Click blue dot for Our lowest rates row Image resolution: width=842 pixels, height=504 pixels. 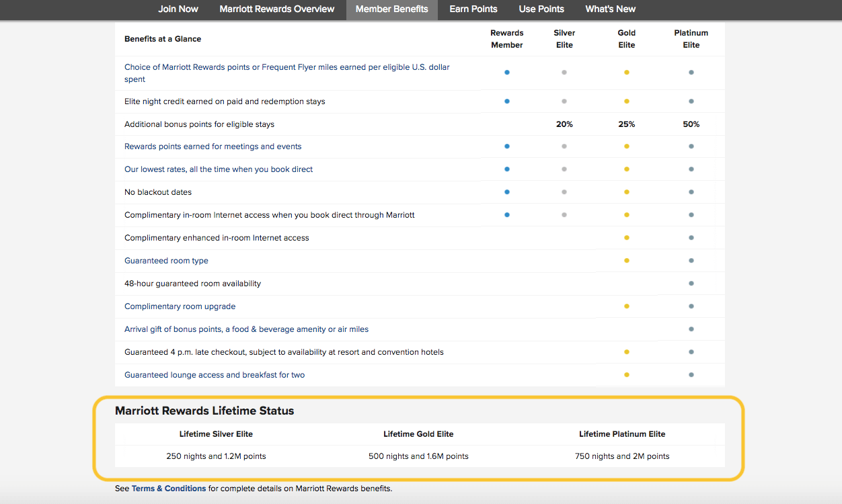coord(507,169)
